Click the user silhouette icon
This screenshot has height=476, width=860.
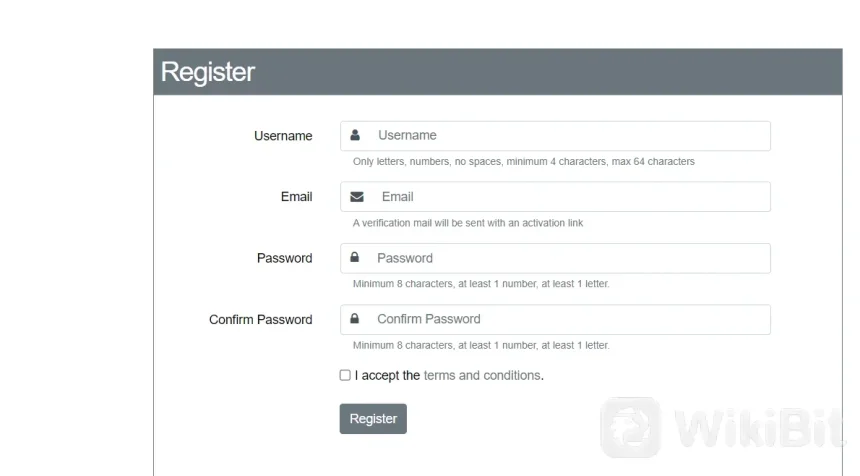coord(355,135)
